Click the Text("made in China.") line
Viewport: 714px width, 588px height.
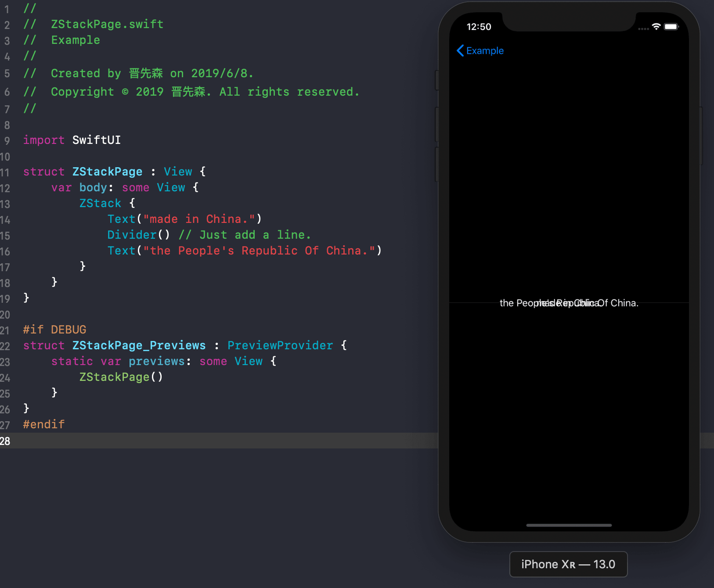pyautogui.click(x=184, y=219)
